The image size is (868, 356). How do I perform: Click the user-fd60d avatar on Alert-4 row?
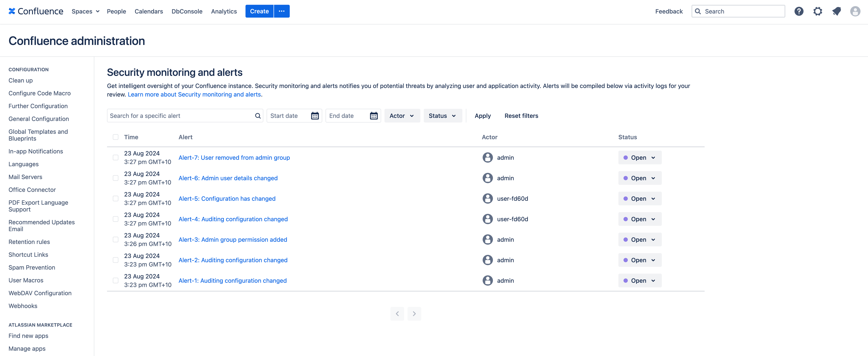pyautogui.click(x=488, y=219)
